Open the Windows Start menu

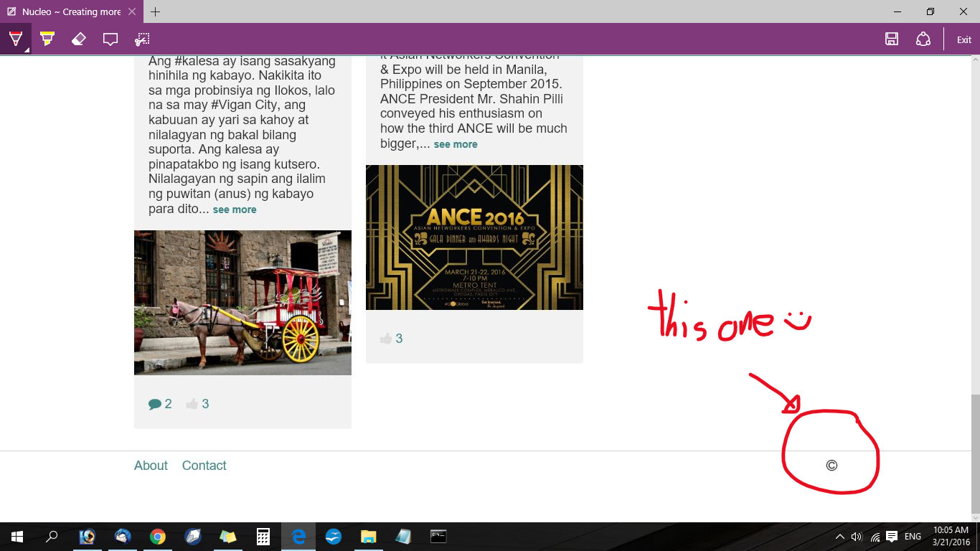(x=17, y=537)
